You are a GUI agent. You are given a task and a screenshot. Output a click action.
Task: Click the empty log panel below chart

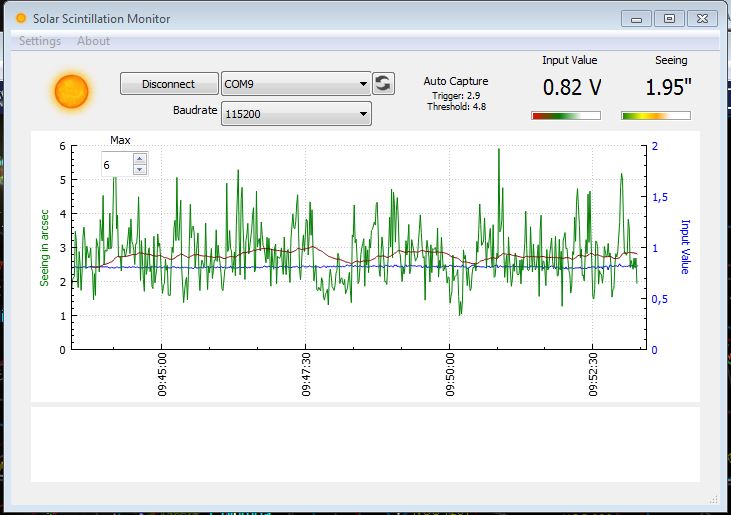click(365, 444)
